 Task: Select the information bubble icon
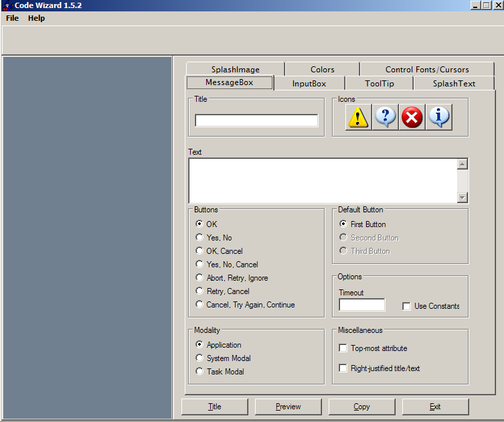[x=439, y=117]
